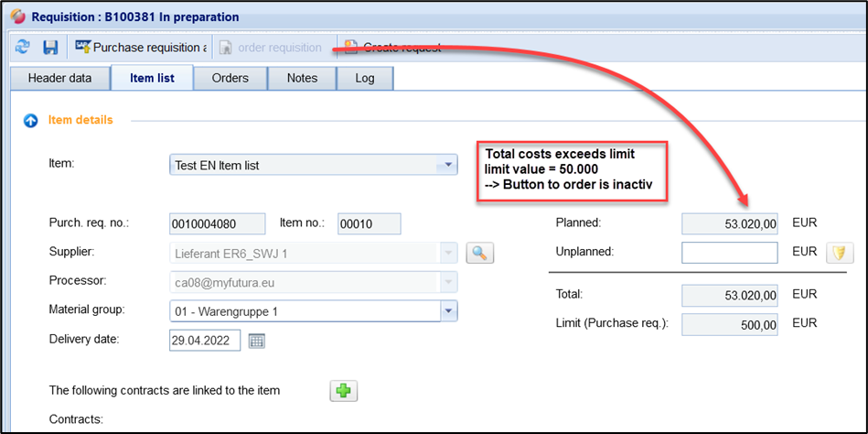Screen dimensions: 868x434
Task: Click the Unplanned amount input field
Action: coord(730,253)
